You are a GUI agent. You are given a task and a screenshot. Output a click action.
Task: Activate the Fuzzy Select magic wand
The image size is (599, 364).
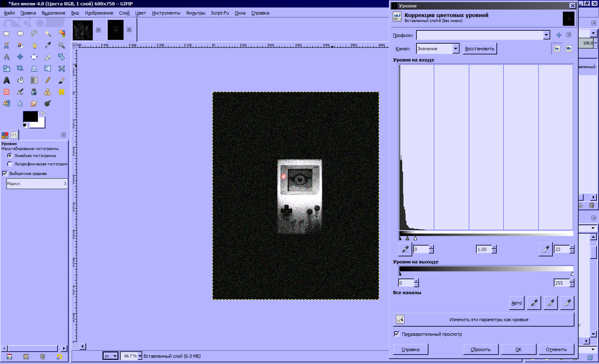pyautogui.click(x=48, y=34)
